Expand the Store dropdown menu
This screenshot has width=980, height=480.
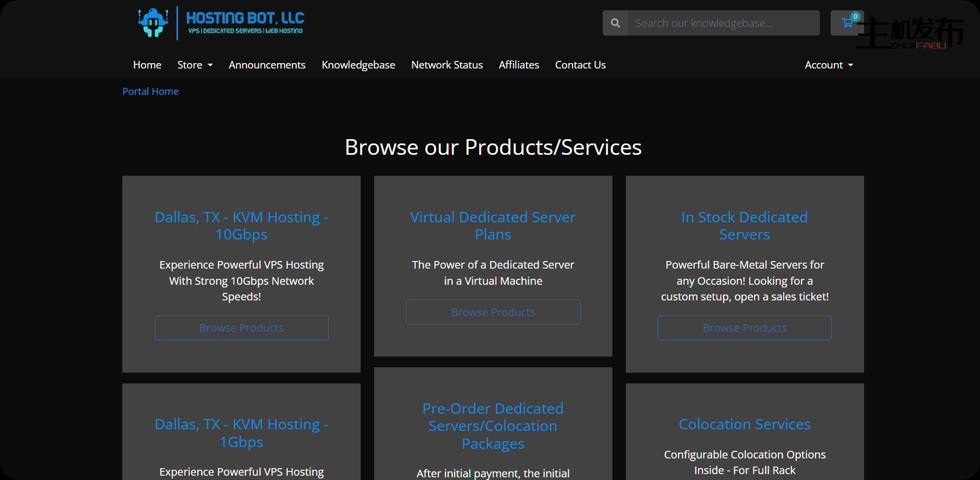(x=195, y=65)
